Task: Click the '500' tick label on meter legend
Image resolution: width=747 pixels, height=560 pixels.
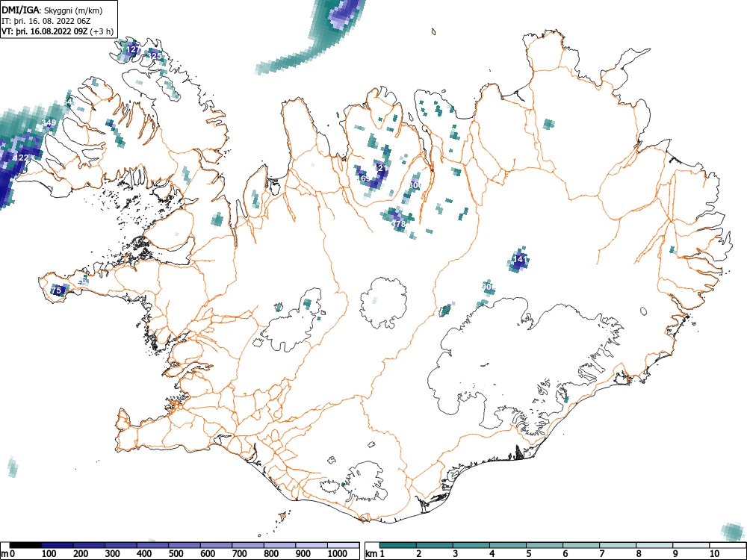Action: point(176,554)
